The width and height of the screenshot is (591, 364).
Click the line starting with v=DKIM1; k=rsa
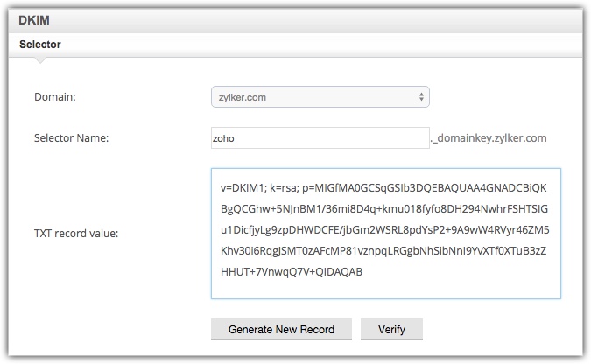pos(383,187)
